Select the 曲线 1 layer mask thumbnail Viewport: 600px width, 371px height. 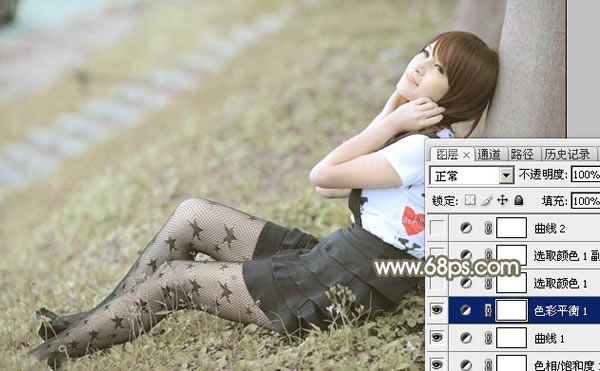(x=511, y=338)
